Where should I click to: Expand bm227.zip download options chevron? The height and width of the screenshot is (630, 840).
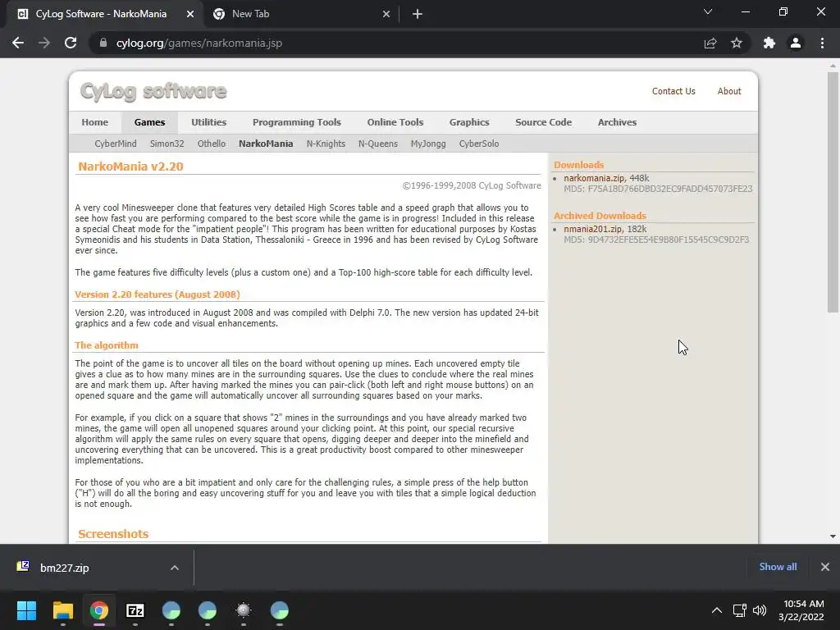pyautogui.click(x=175, y=568)
